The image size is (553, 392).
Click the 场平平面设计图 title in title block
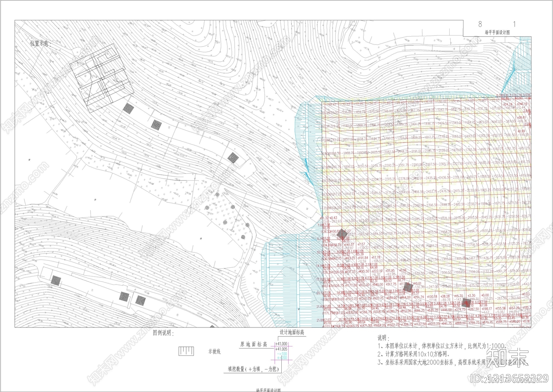pos(497,32)
